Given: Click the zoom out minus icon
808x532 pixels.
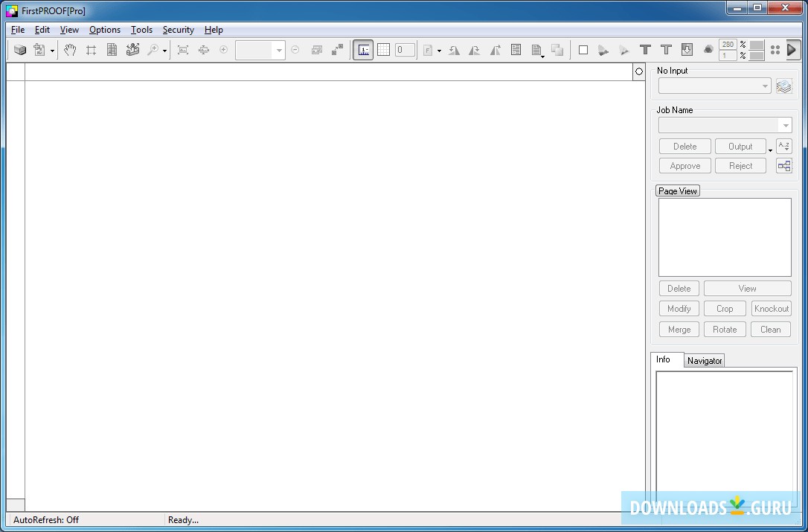Looking at the screenshot, I should (295, 50).
